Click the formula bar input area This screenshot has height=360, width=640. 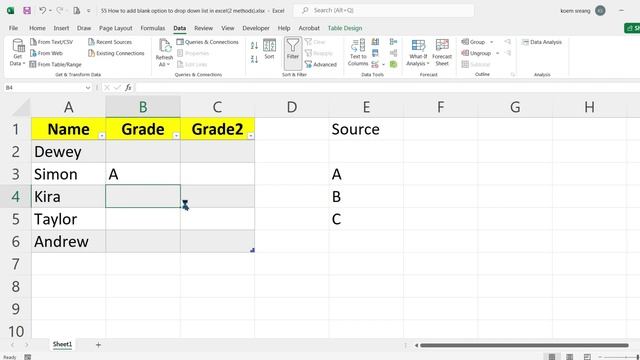click(388, 87)
